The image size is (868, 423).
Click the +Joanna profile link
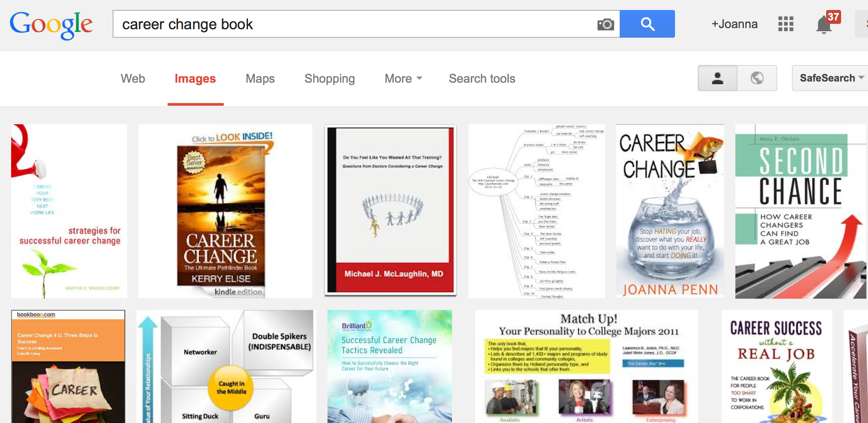click(x=734, y=24)
